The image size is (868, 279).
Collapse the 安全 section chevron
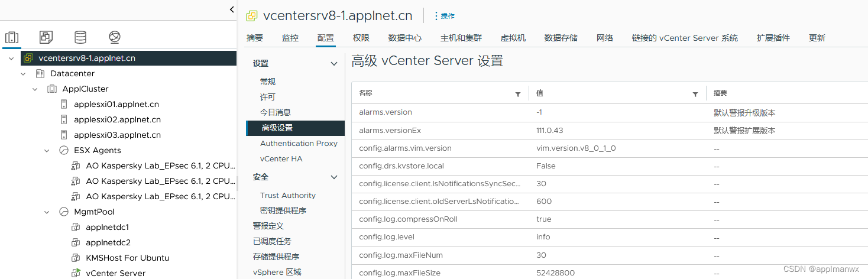(334, 177)
